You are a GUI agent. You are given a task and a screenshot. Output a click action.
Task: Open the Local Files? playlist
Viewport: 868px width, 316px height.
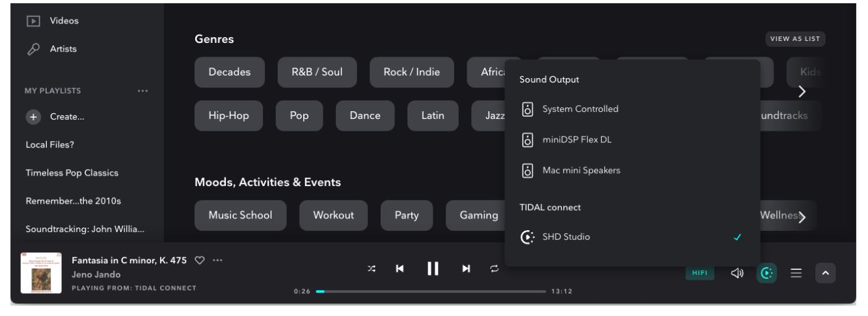coord(49,144)
